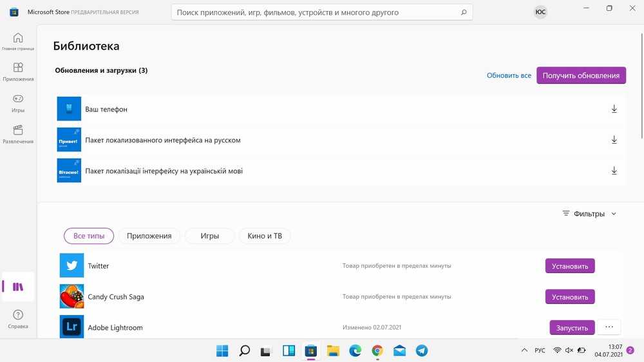Download the Ukrainian localization pack update
Screen dimensions: 644x362
coord(614,171)
